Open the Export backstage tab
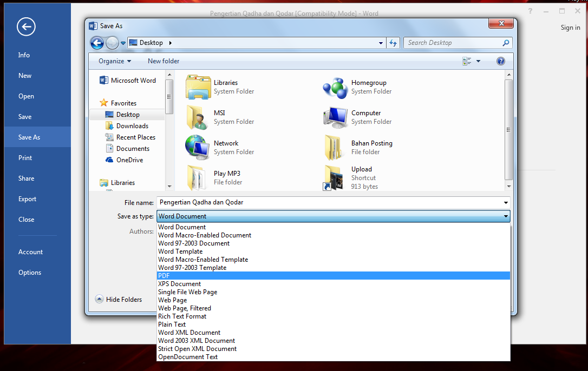This screenshot has height=371, width=588. [37, 199]
